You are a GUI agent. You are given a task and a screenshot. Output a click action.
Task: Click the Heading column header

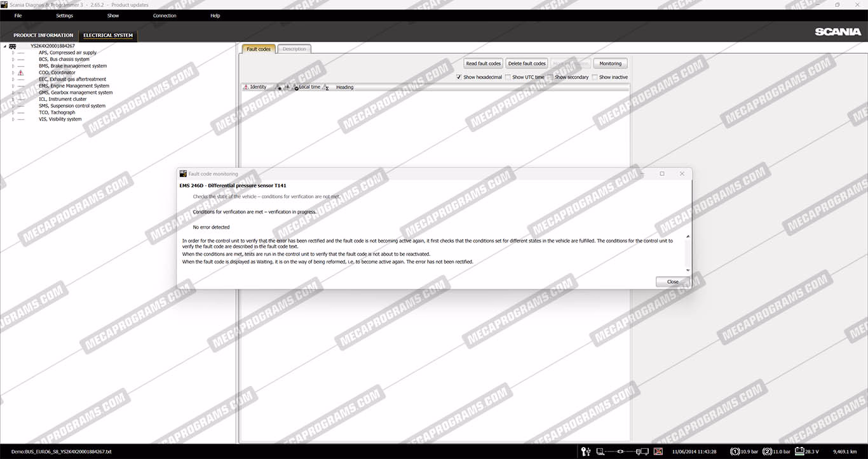[x=344, y=88]
